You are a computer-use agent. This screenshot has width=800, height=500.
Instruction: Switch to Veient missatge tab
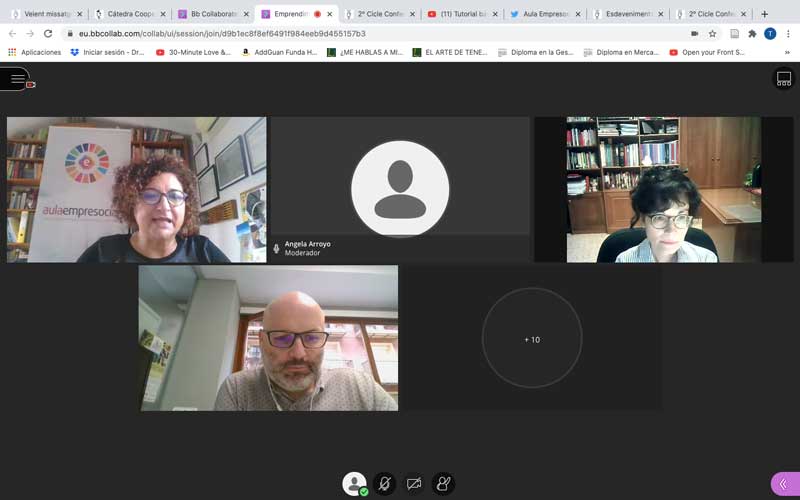coord(47,14)
